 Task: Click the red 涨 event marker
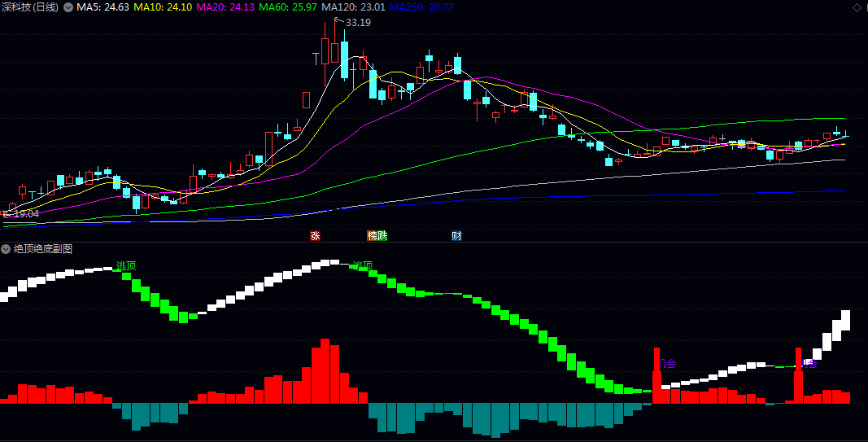(x=315, y=235)
